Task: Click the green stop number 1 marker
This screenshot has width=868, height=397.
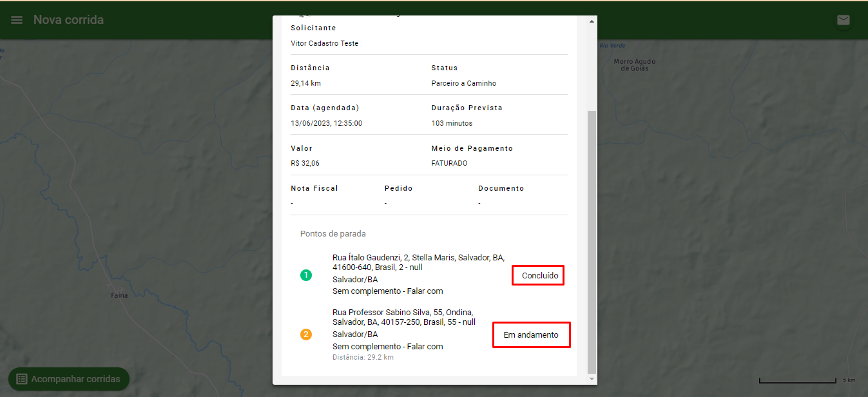Action: click(305, 275)
